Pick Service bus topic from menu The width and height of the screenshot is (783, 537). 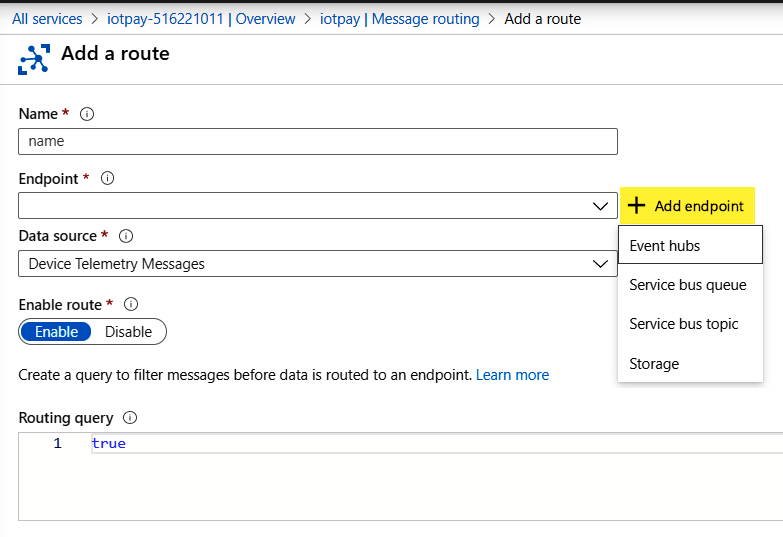[x=684, y=324]
